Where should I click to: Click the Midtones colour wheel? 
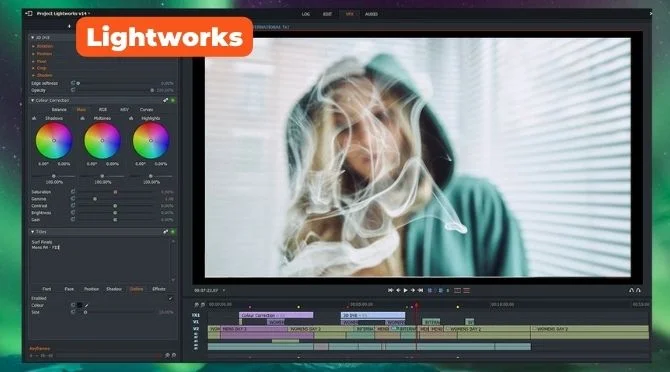tap(102, 141)
